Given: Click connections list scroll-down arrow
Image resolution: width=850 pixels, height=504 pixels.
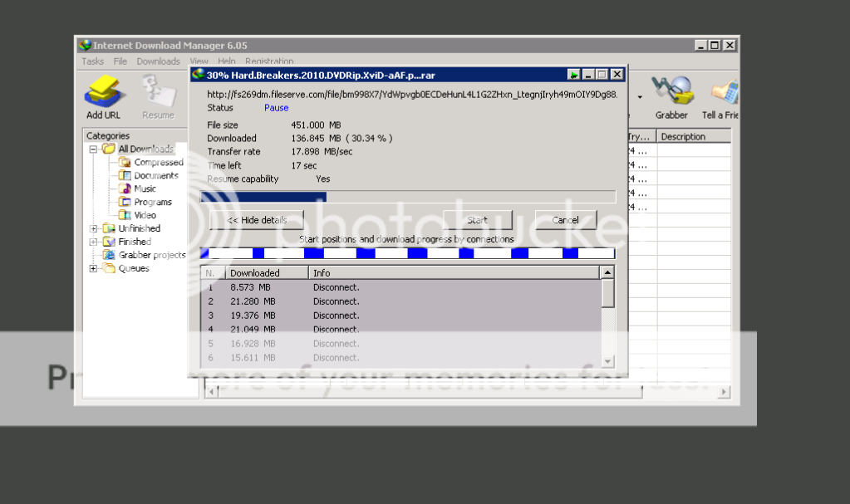Looking at the screenshot, I should [x=607, y=361].
